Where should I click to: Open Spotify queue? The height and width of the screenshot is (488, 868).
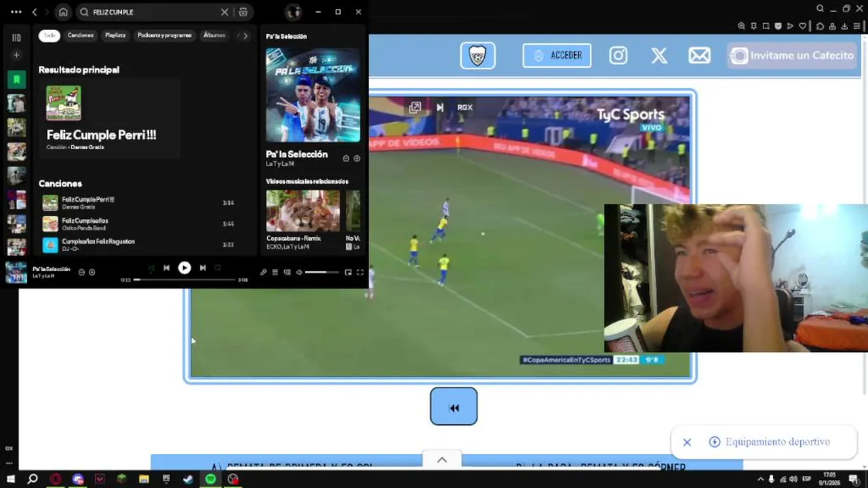click(275, 272)
